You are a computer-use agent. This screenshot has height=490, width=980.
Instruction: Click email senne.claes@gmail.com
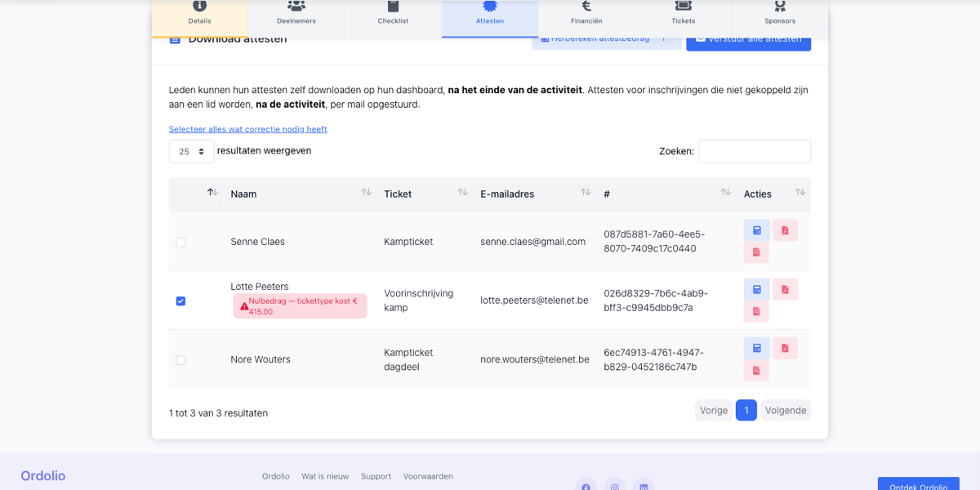[533, 242]
